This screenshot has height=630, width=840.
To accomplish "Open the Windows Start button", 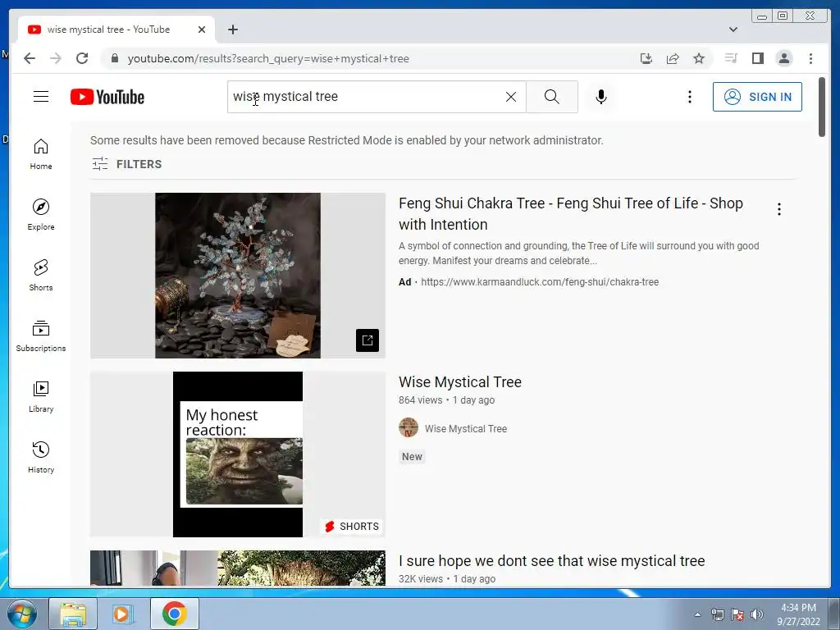I will [21, 614].
